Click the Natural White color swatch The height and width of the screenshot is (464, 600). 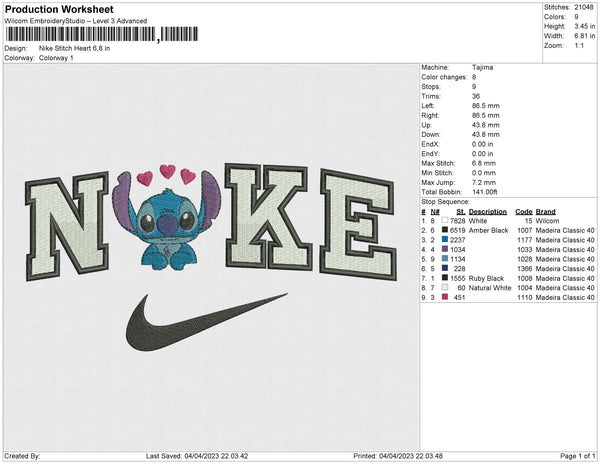point(445,287)
